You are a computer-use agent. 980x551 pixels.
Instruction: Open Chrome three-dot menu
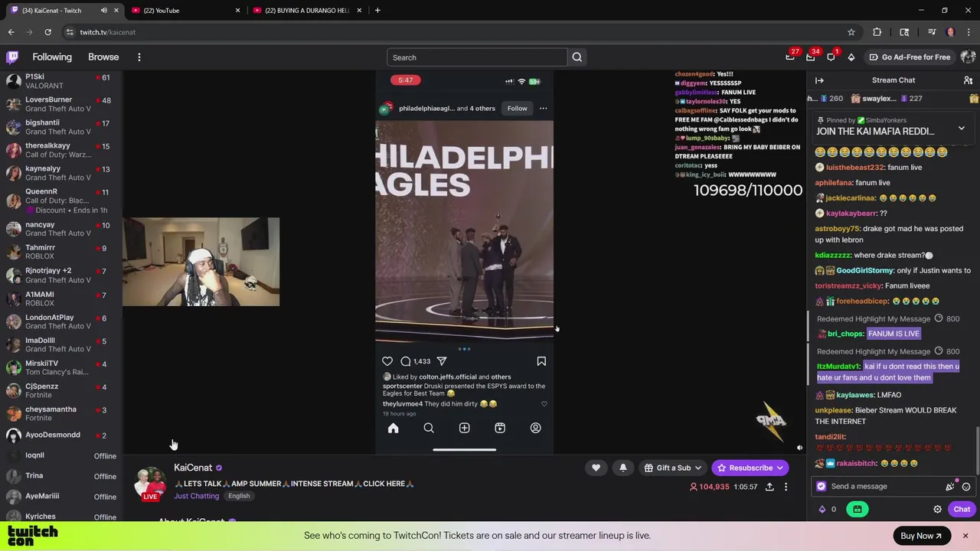point(969,32)
